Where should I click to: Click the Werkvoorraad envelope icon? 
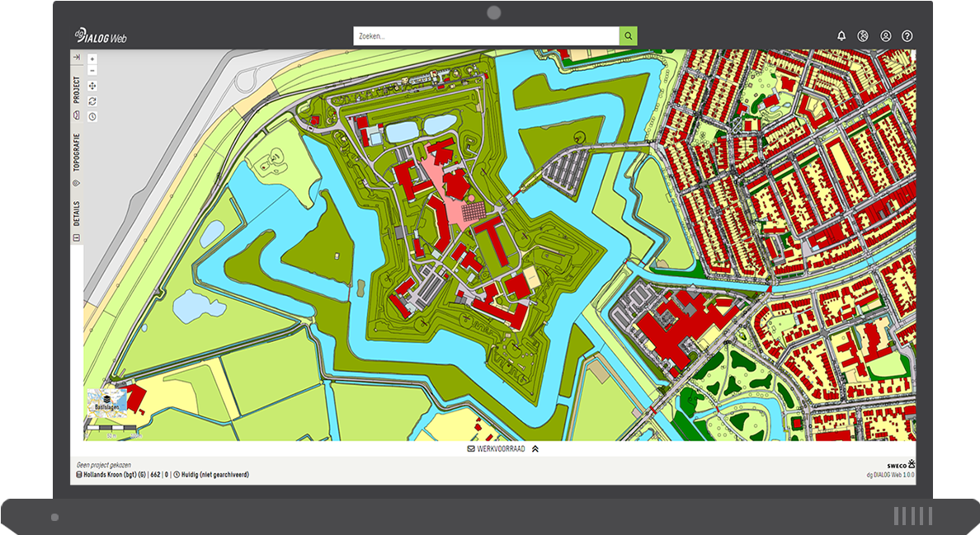pyautogui.click(x=471, y=448)
